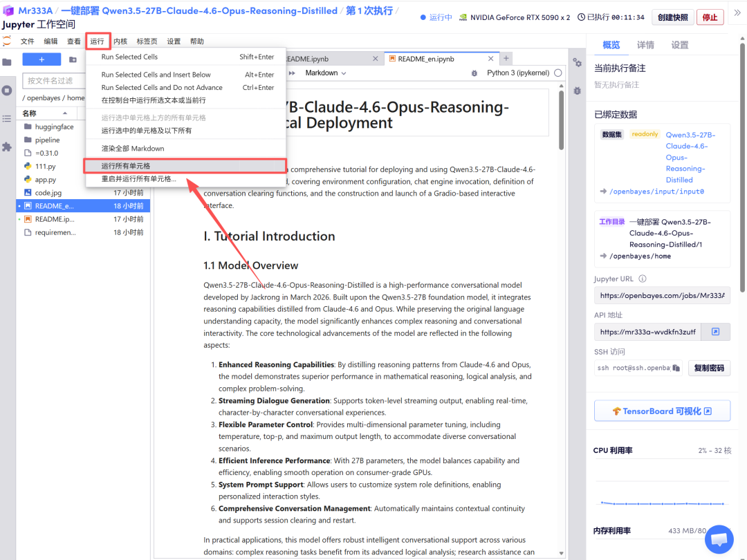Open the 帮助 menu
The height and width of the screenshot is (560, 747).
[x=196, y=41]
